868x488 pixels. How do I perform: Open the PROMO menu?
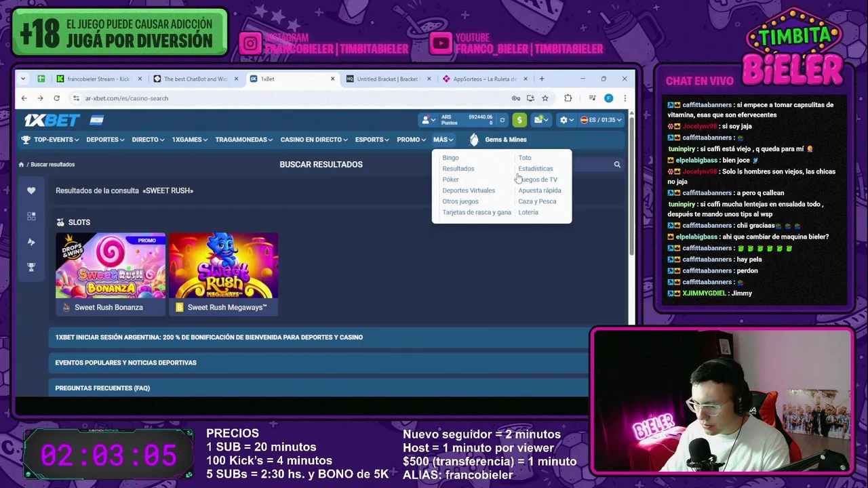[411, 140]
